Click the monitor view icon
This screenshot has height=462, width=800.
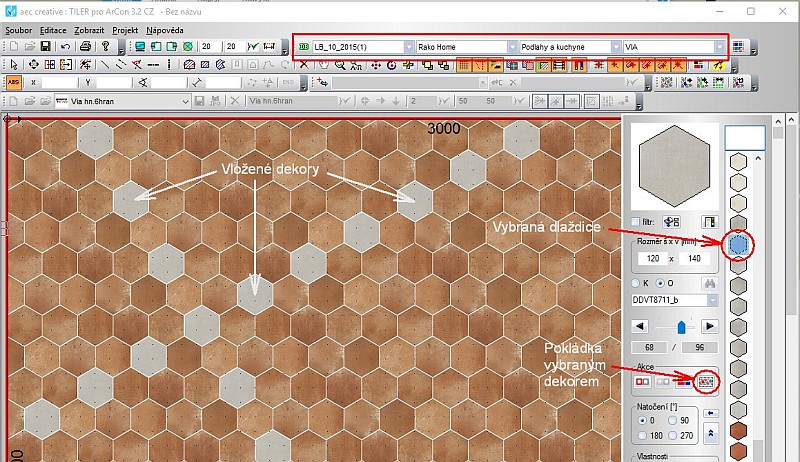pos(140,46)
